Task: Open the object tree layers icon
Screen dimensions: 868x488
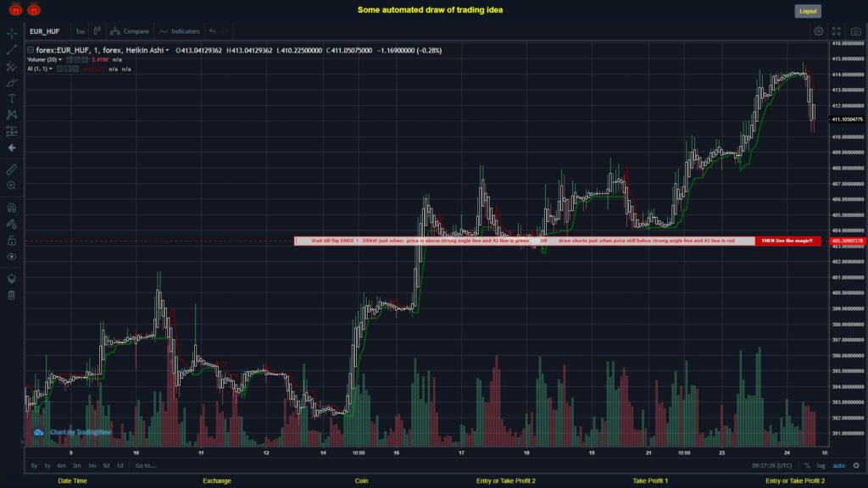Action: 12,279
